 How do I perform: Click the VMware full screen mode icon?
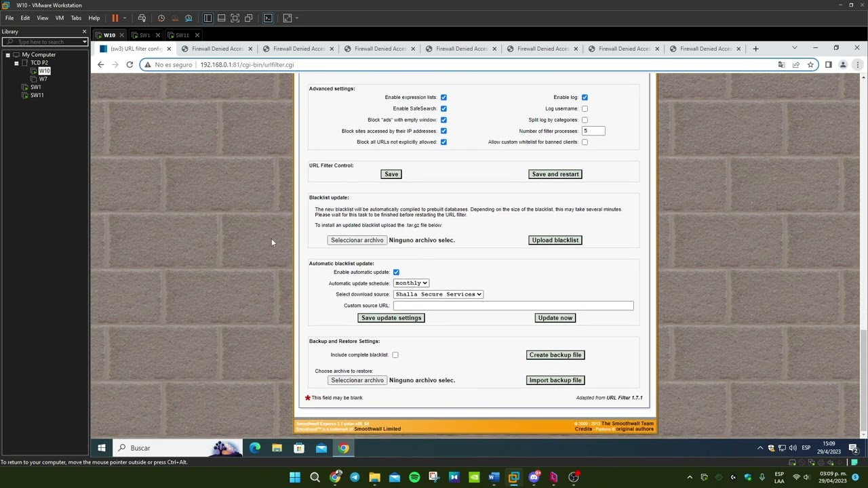pos(235,18)
